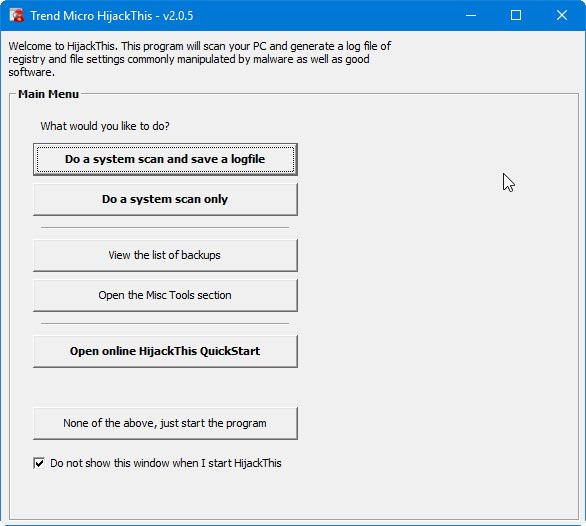The image size is (586, 526).
Task: Click the "What would you like to do?" prompt
Action: (x=105, y=126)
